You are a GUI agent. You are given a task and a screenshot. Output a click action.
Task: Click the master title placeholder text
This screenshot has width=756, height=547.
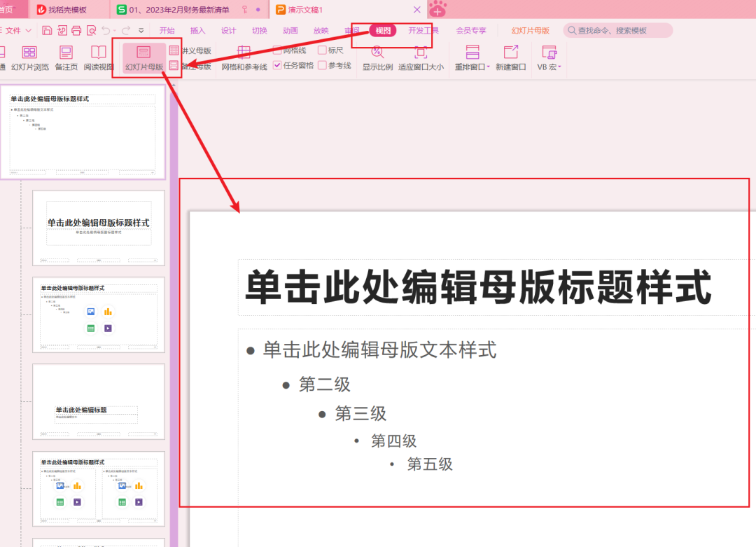[478, 287]
